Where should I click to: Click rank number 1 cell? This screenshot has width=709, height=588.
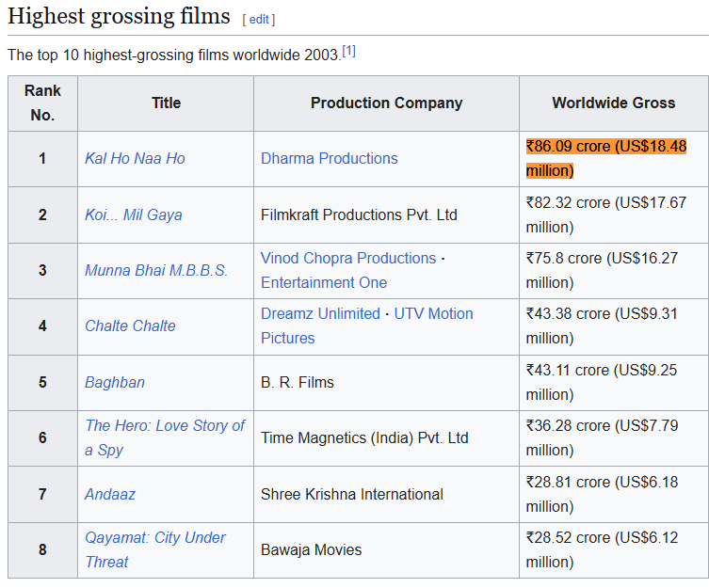42,159
